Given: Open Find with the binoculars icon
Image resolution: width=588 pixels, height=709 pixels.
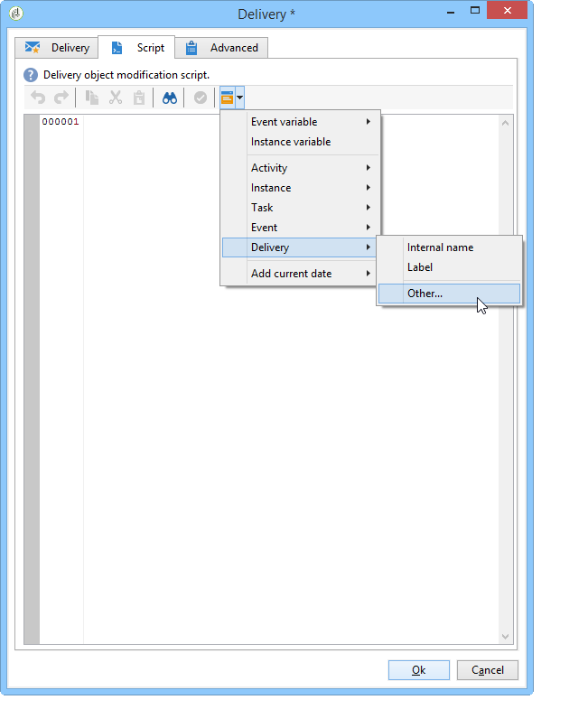Looking at the screenshot, I should tap(170, 98).
